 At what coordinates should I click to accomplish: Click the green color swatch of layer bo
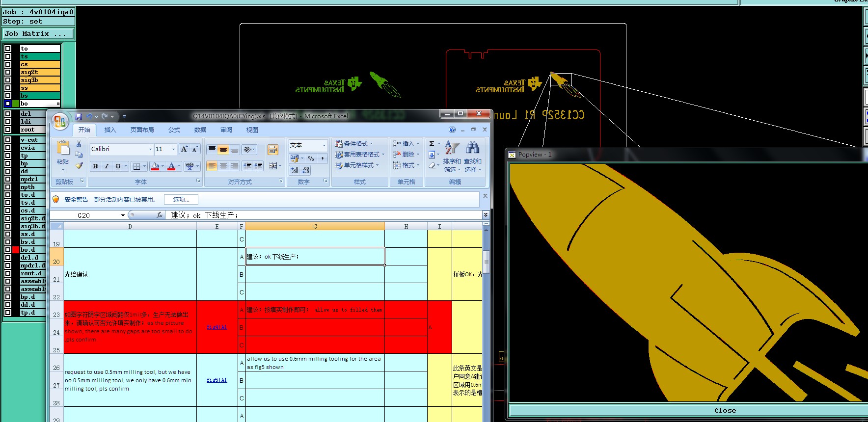16,104
